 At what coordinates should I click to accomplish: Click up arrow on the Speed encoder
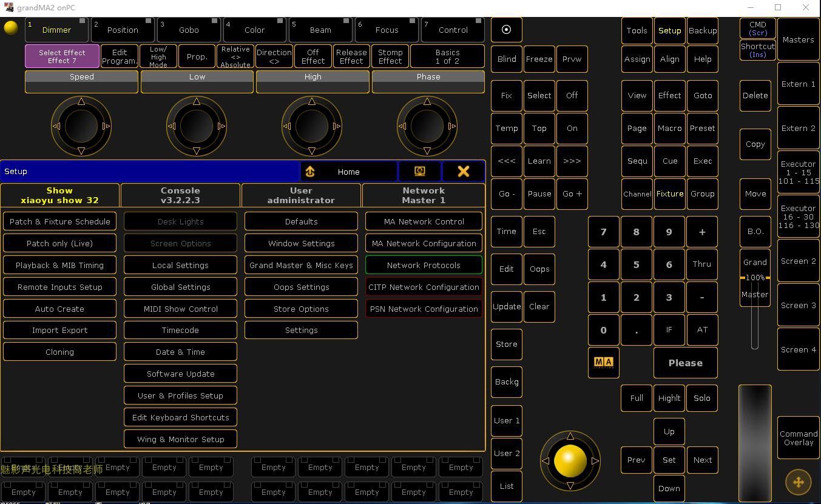pyautogui.click(x=81, y=101)
